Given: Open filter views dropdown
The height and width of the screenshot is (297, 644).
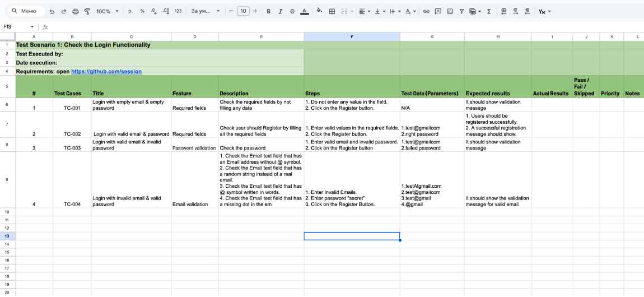Looking at the screenshot, I should point(475,12).
